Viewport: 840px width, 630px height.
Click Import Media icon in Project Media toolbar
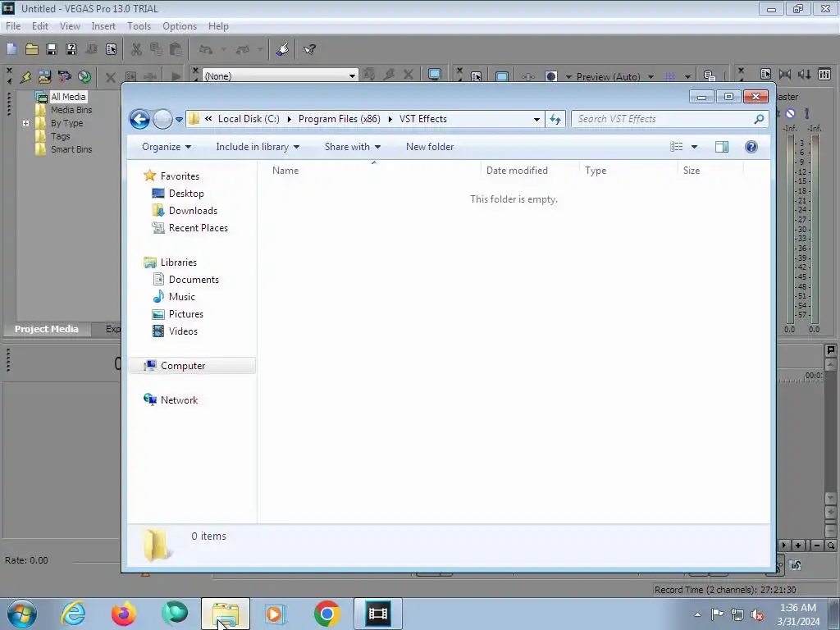[x=44, y=76]
